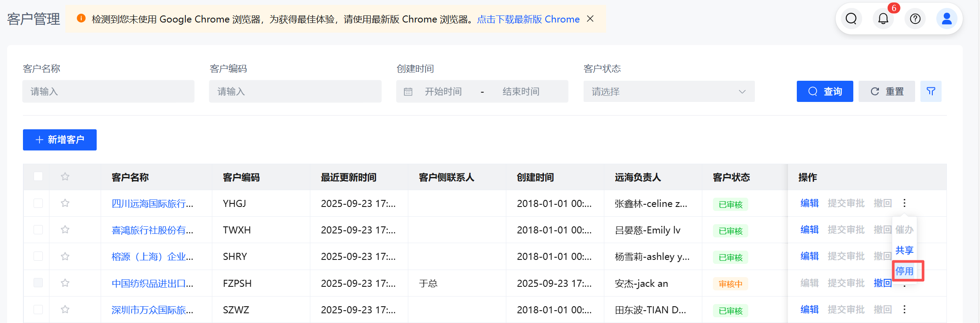Toggle the select-all checkbox in table header
This screenshot has height=323, width=980.
[x=38, y=177]
